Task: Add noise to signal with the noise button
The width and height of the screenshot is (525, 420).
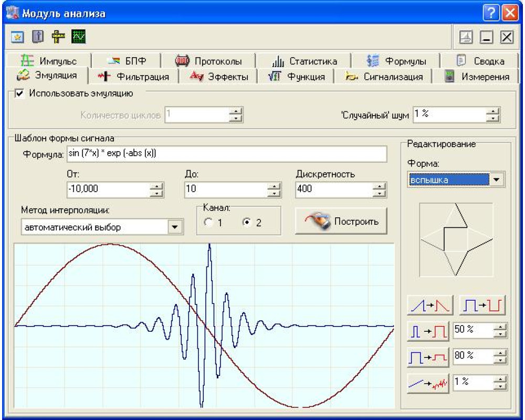Action: click(x=427, y=383)
